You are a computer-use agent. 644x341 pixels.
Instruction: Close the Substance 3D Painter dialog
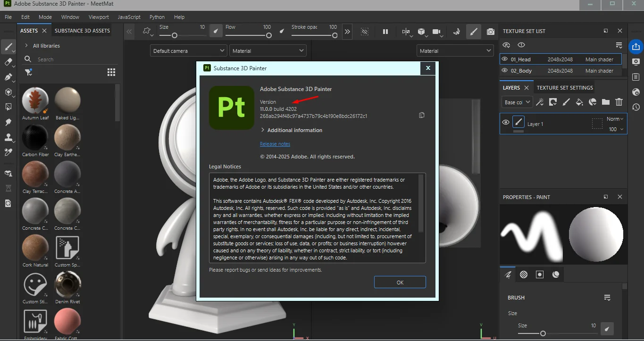click(428, 68)
